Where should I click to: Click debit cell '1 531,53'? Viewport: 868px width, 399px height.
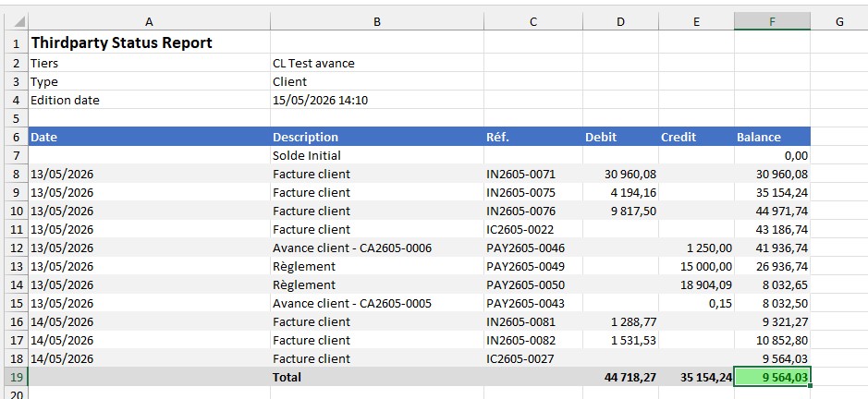[620, 340]
